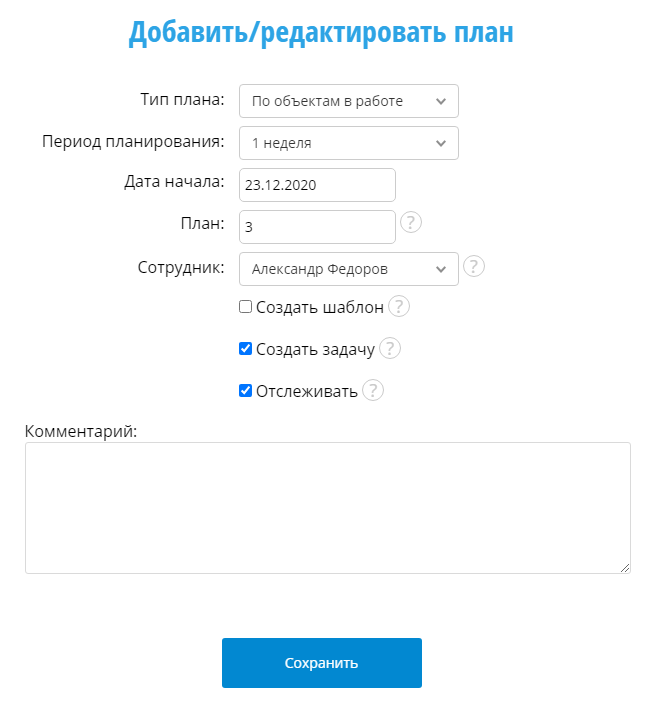Open the Сотрудник dropdown with Александр Федоров
The image size is (653, 704).
point(348,269)
